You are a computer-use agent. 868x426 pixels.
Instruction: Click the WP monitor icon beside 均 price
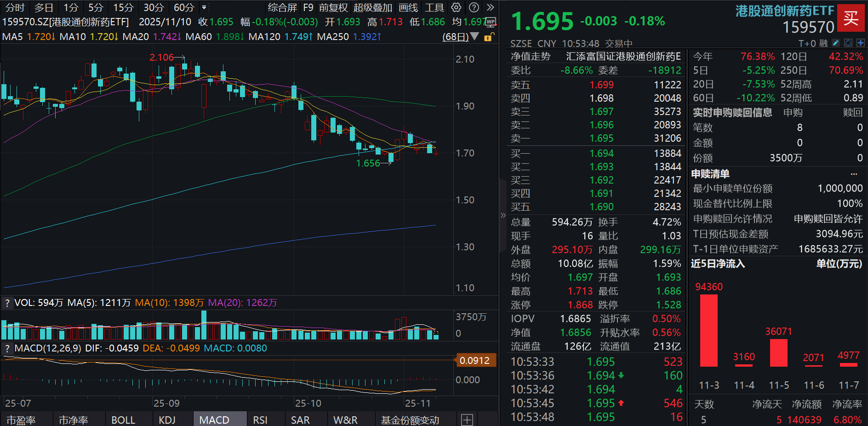(x=490, y=22)
